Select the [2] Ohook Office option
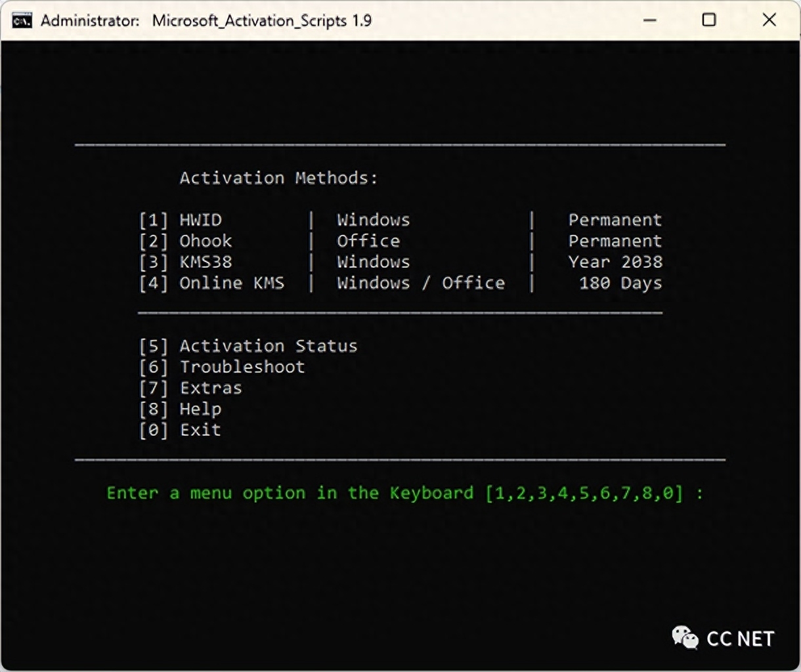The height and width of the screenshot is (672, 801). [186, 241]
